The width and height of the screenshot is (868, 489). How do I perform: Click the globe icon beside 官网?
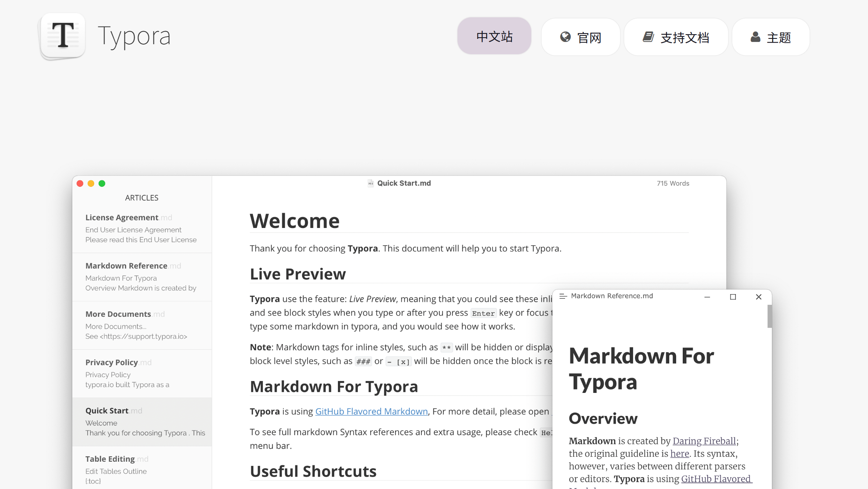point(565,37)
